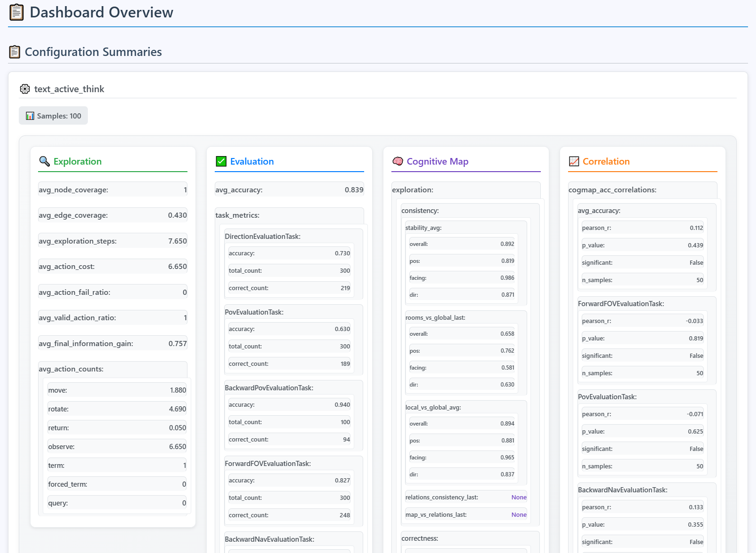Click the cogmap_acc_correlations header

coord(612,190)
